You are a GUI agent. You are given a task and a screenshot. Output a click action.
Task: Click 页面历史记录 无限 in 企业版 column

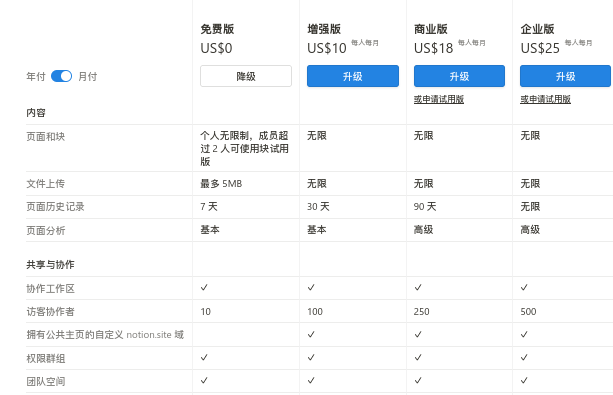click(530, 206)
